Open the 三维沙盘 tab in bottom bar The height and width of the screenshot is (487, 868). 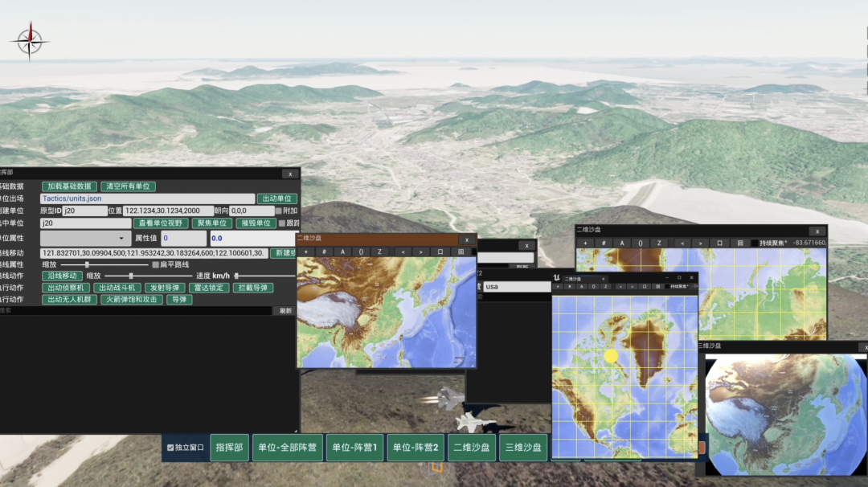click(x=523, y=447)
